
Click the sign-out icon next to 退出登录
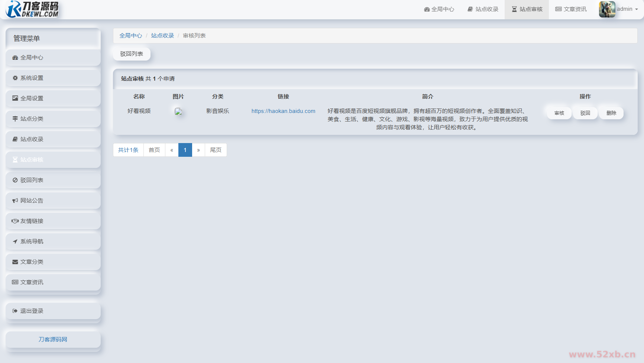(15, 311)
